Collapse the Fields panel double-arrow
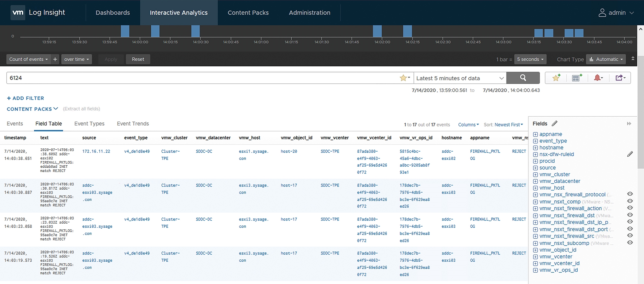This screenshot has width=644, height=284. [629, 124]
